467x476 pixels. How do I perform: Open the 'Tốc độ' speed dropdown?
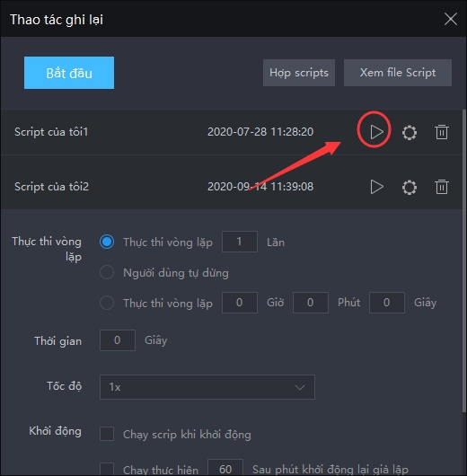coord(207,387)
